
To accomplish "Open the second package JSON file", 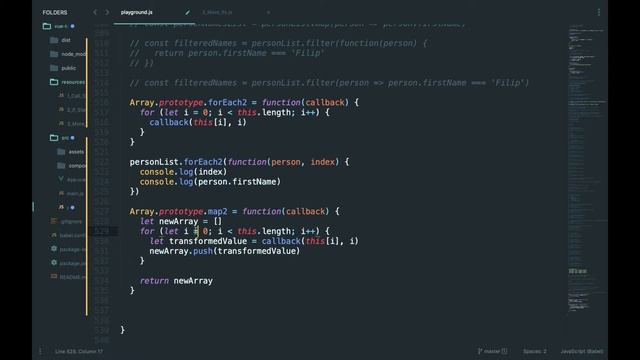I will point(69,263).
